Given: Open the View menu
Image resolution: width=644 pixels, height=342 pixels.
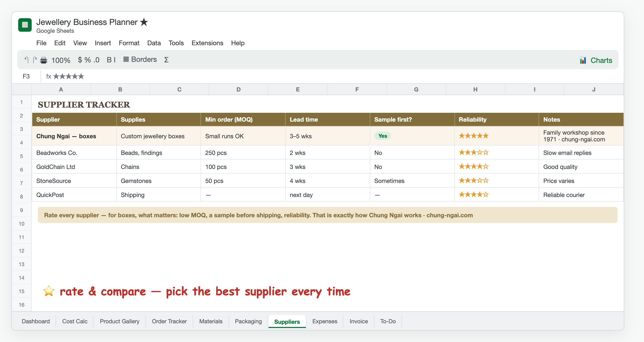Looking at the screenshot, I should (80, 43).
